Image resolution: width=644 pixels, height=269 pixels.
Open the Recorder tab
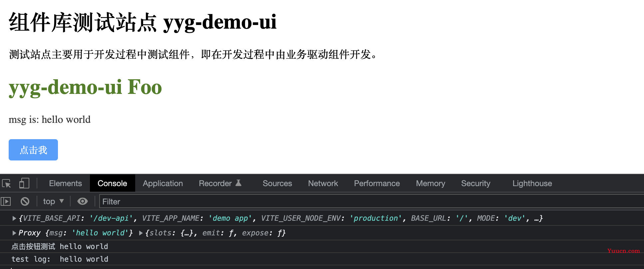215,183
